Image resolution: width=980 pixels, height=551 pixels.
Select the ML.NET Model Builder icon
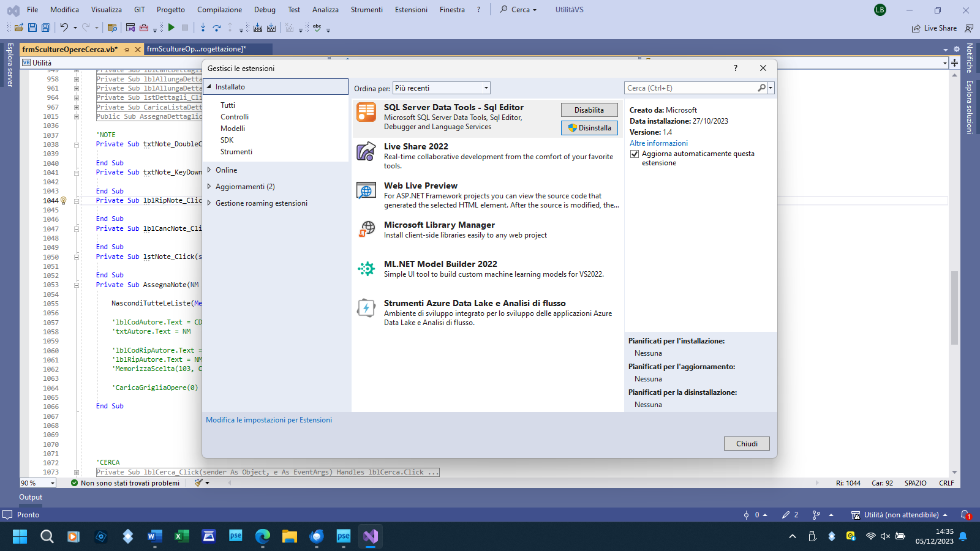366,269
